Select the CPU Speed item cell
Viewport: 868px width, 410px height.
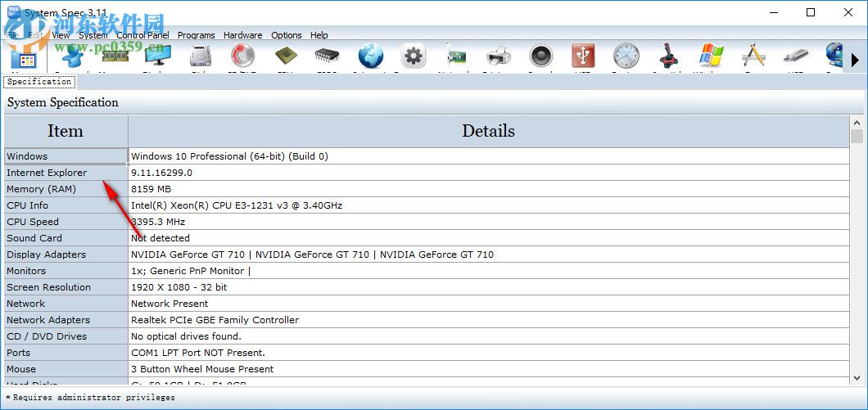coord(66,221)
